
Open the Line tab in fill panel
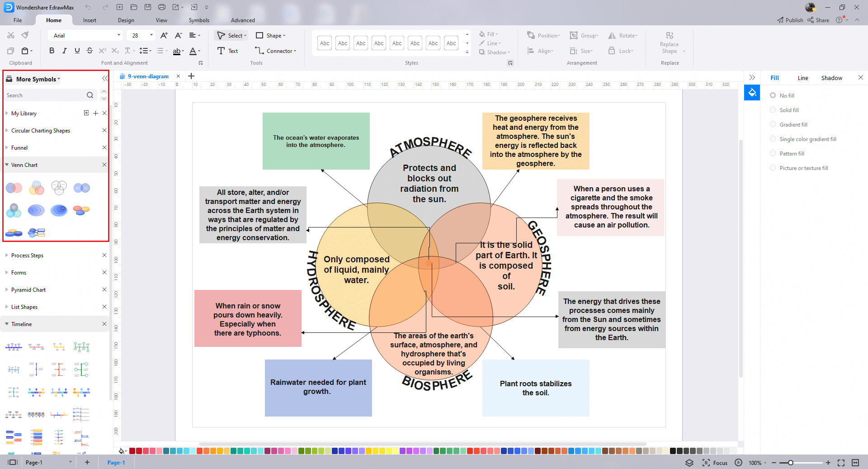(802, 78)
